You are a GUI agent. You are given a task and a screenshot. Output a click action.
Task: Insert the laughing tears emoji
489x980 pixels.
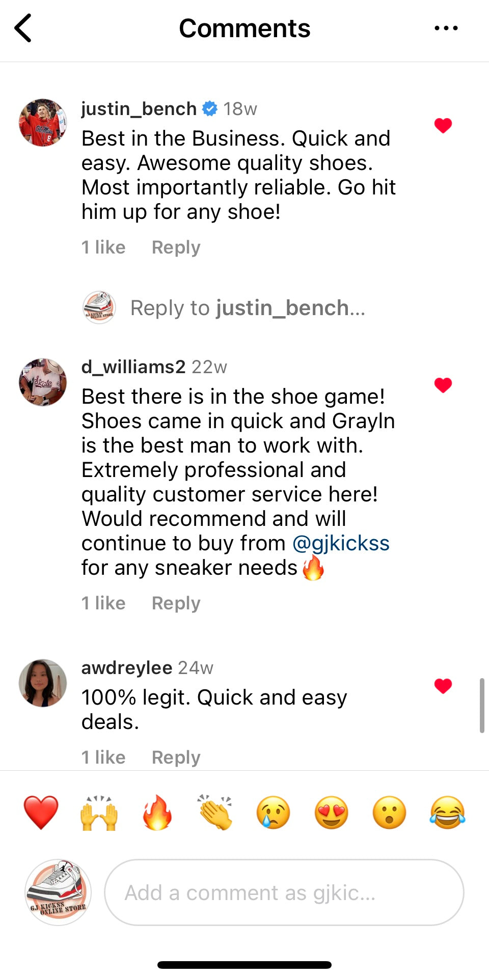pyautogui.click(x=447, y=813)
